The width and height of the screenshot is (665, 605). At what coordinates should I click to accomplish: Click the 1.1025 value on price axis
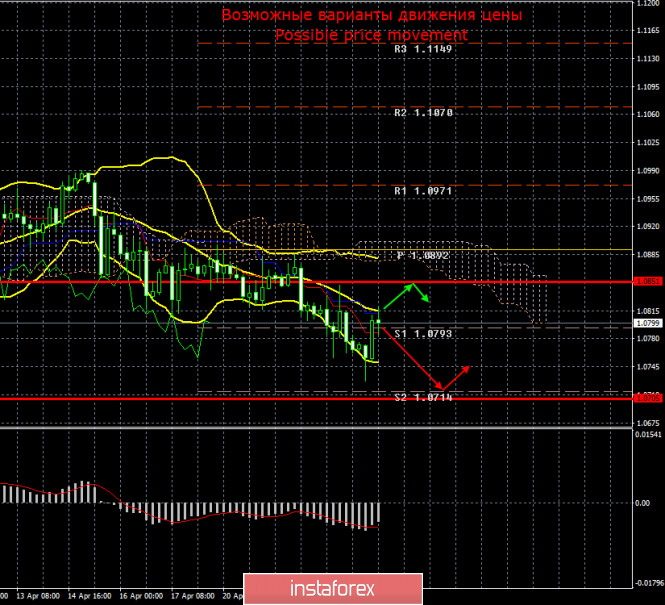[x=648, y=142]
